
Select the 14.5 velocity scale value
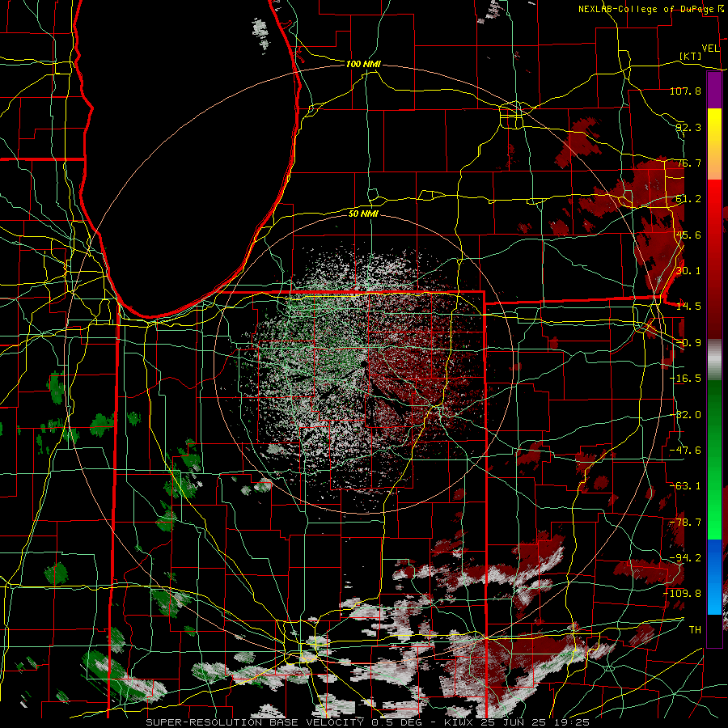pyautogui.click(x=688, y=307)
